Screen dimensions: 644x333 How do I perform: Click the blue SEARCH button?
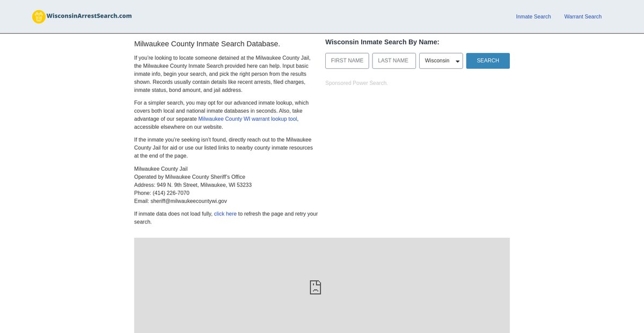click(x=488, y=61)
